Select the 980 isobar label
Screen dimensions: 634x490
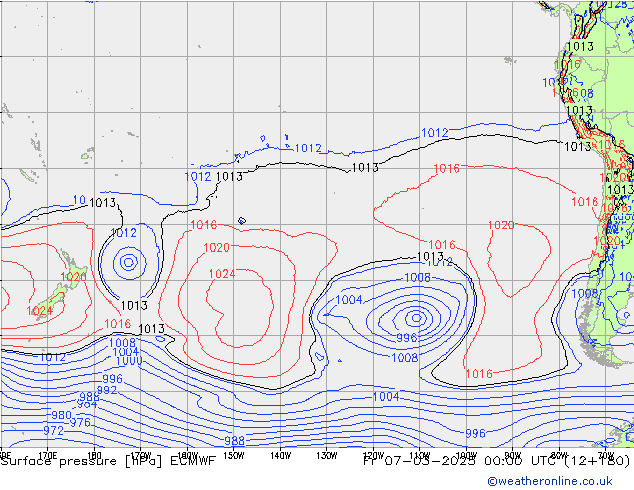click(61, 415)
